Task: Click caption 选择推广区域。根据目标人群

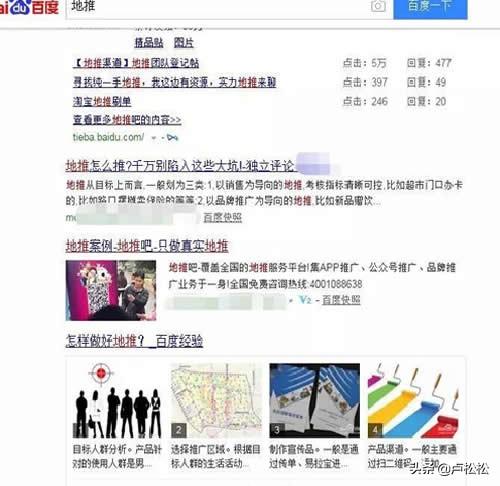Action: click(x=216, y=456)
